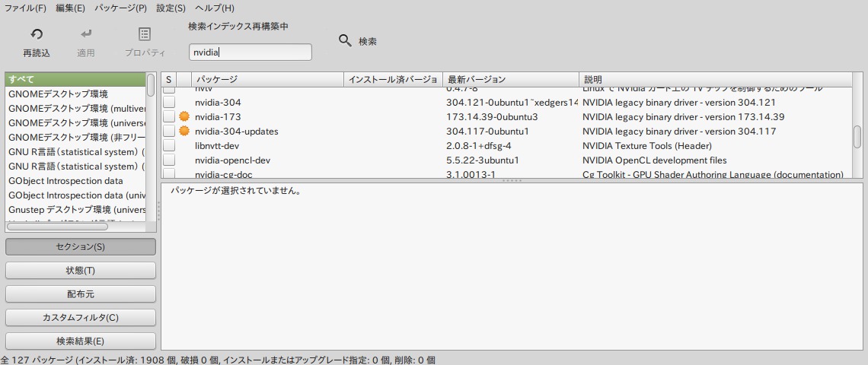
Task: Click the package list vertical scrollbar handle
Action: point(857,137)
